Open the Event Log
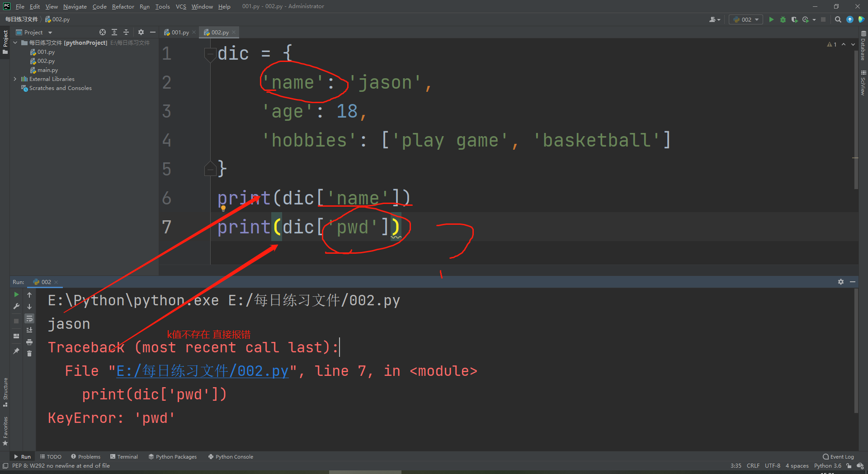This screenshot has height=474, width=868. point(838,457)
